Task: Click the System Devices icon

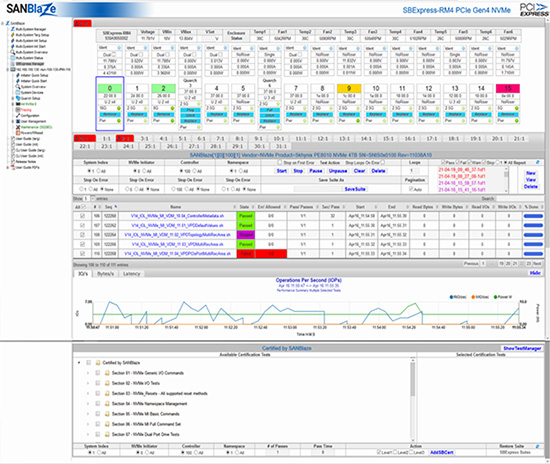Action: (18, 92)
